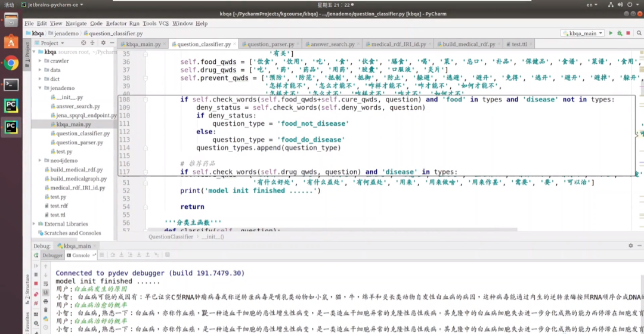Screen dimensions: 644x334
Task: Switch to the question_parser.py editor tab
Action: (x=270, y=44)
